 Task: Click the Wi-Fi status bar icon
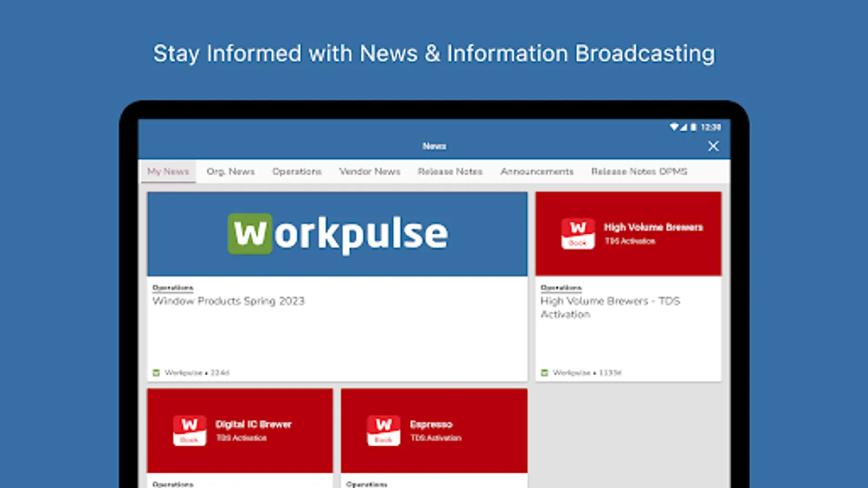[x=674, y=126]
